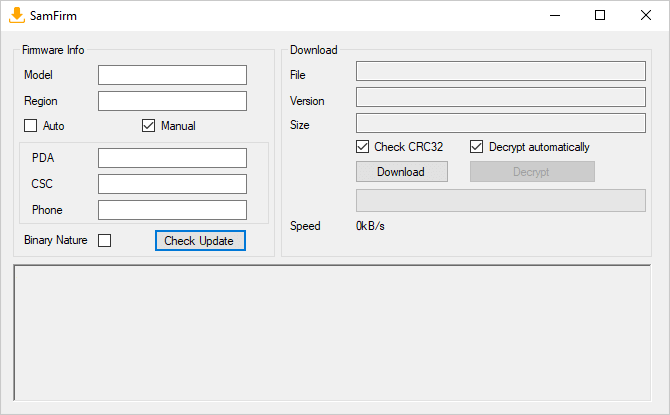Click the Check Update button
This screenshot has width=670, height=415.
click(x=200, y=241)
